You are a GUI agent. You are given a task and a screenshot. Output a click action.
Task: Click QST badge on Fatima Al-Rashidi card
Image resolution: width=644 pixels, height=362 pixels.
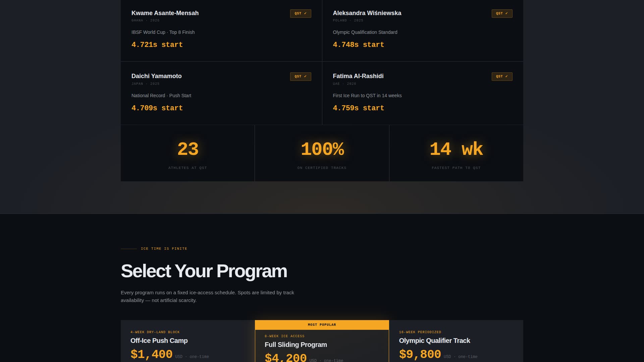(x=502, y=76)
